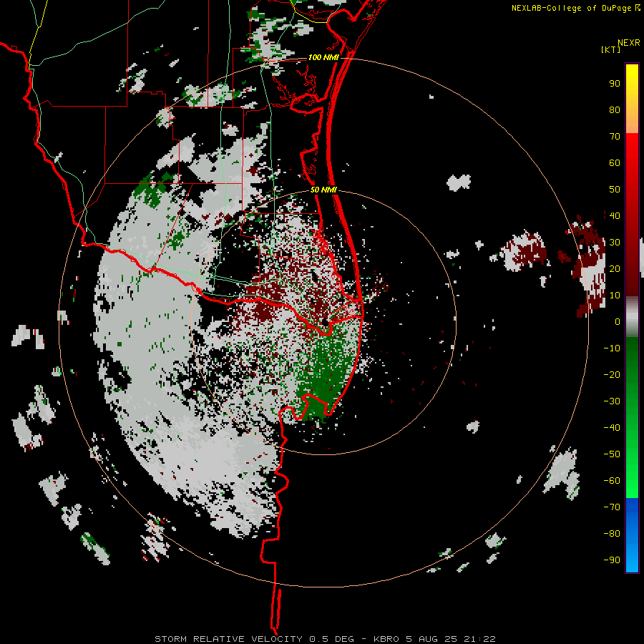Viewport: 644px width, 644px height.
Task: Click the Storm Relative Velocity KBRO caption
Action: tap(325, 639)
